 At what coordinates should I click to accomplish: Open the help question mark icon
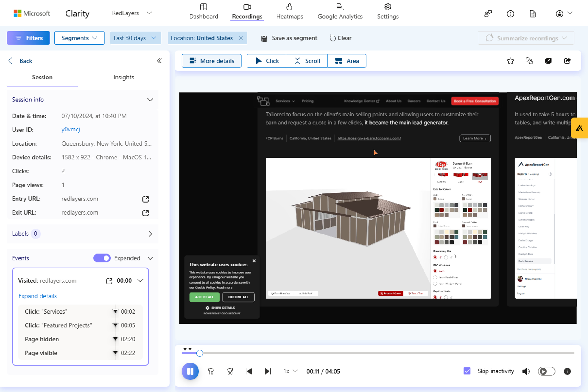[x=510, y=13]
